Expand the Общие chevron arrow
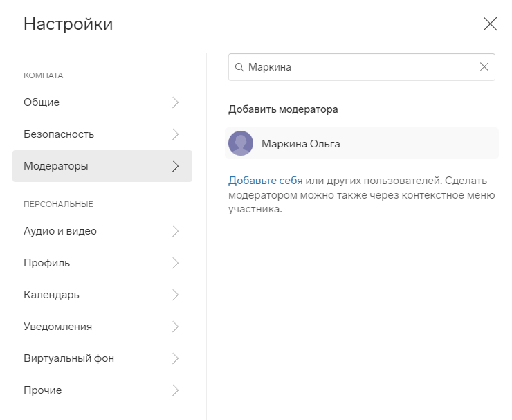The width and height of the screenshot is (512, 420). 175,102
